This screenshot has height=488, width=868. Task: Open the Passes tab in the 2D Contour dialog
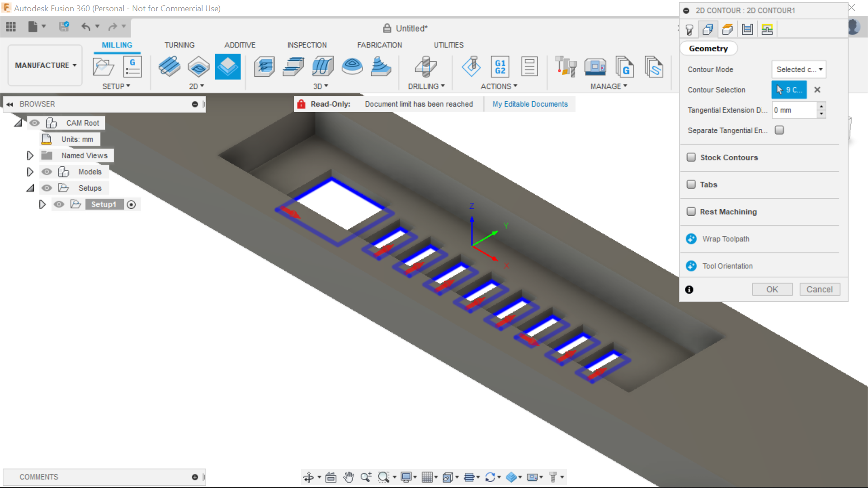(x=747, y=29)
